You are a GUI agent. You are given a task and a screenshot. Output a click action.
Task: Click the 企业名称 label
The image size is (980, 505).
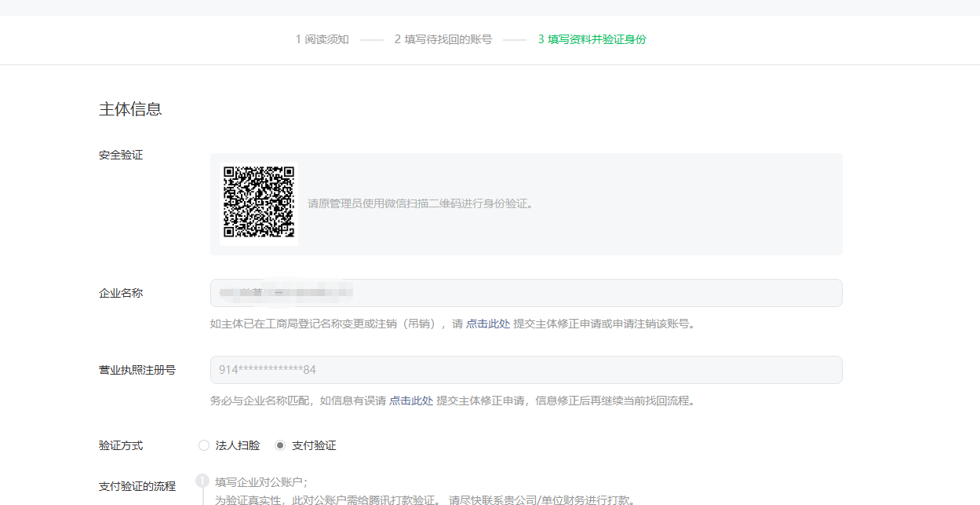click(x=121, y=293)
